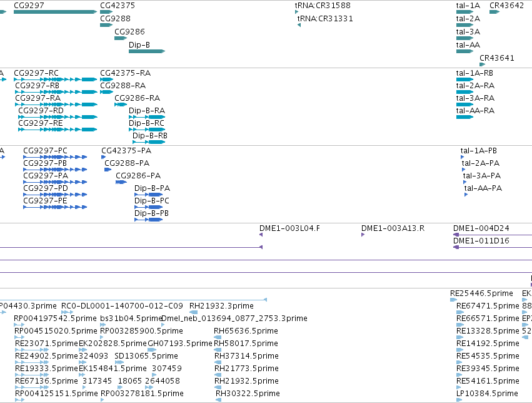Click the CG9297-RD transcript label
Viewport: 532px width, 403px height.
(41, 111)
